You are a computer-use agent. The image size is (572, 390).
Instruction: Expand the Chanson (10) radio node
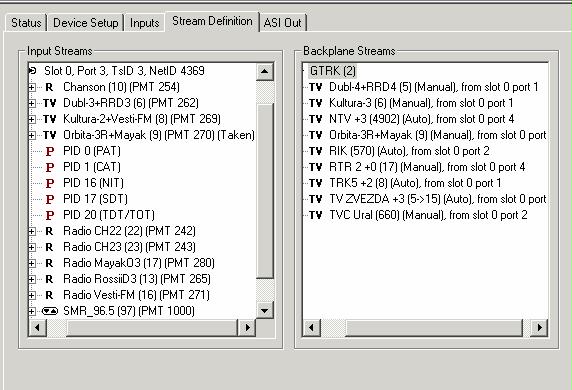coord(32,87)
